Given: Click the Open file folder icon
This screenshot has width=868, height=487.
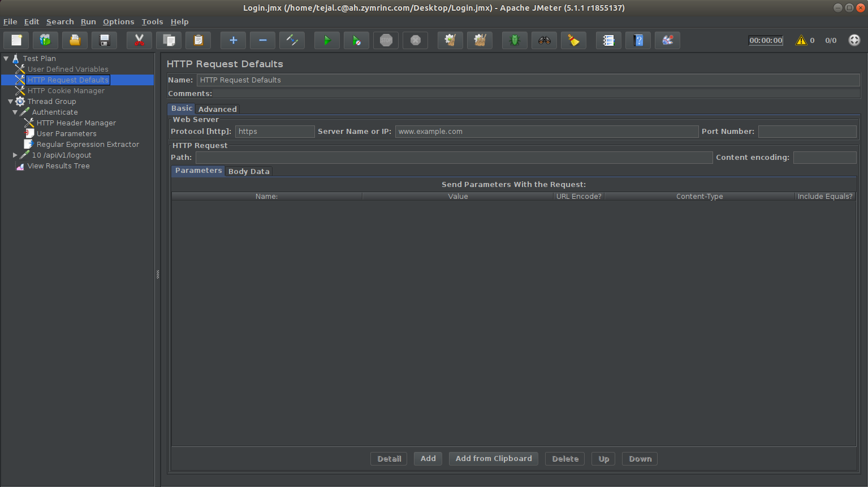Looking at the screenshot, I should tap(75, 40).
